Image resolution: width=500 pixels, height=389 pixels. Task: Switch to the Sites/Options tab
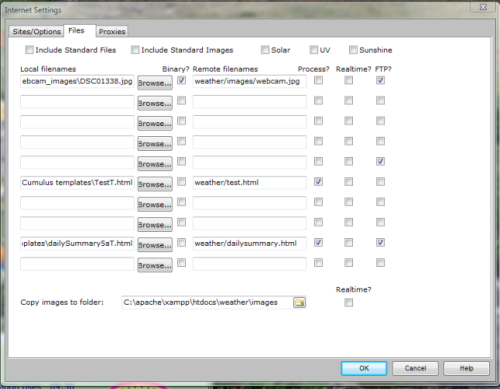click(36, 31)
